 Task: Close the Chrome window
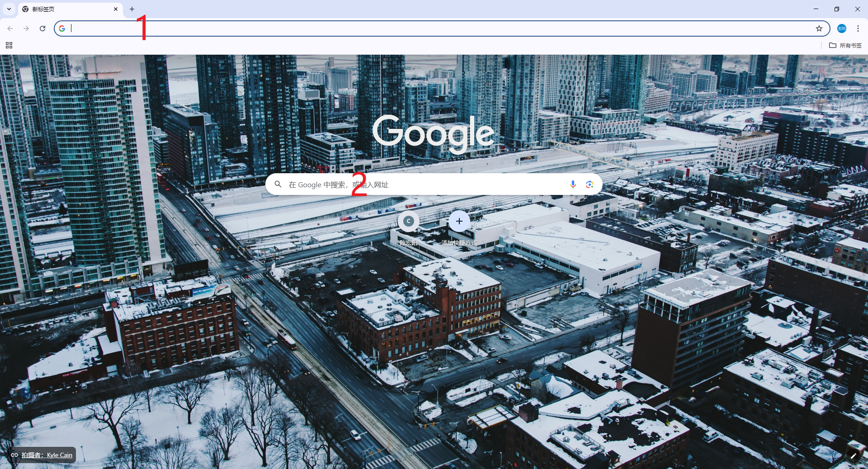tap(858, 9)
